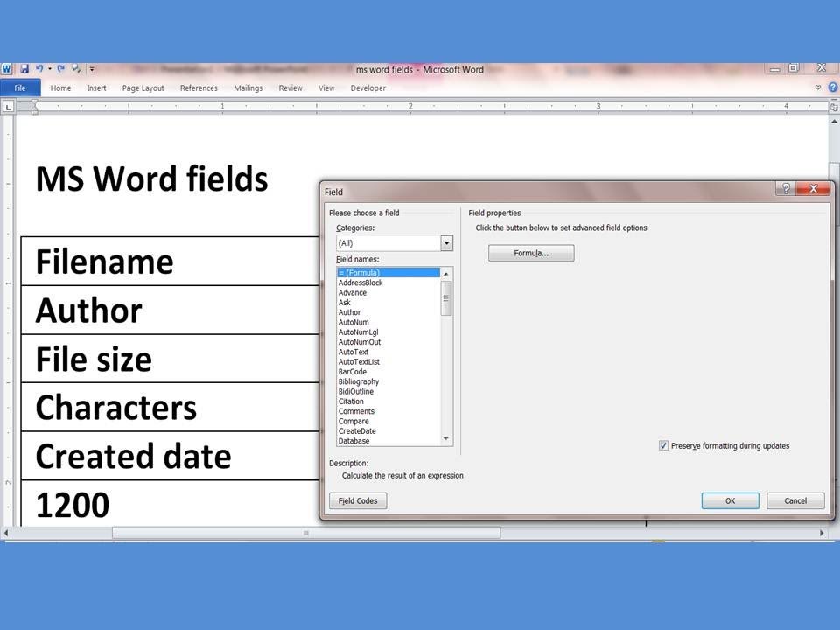This screenshot has width=840, height=630.
Task: Click the 1200 table cell
Action: (x=171, y=504)
